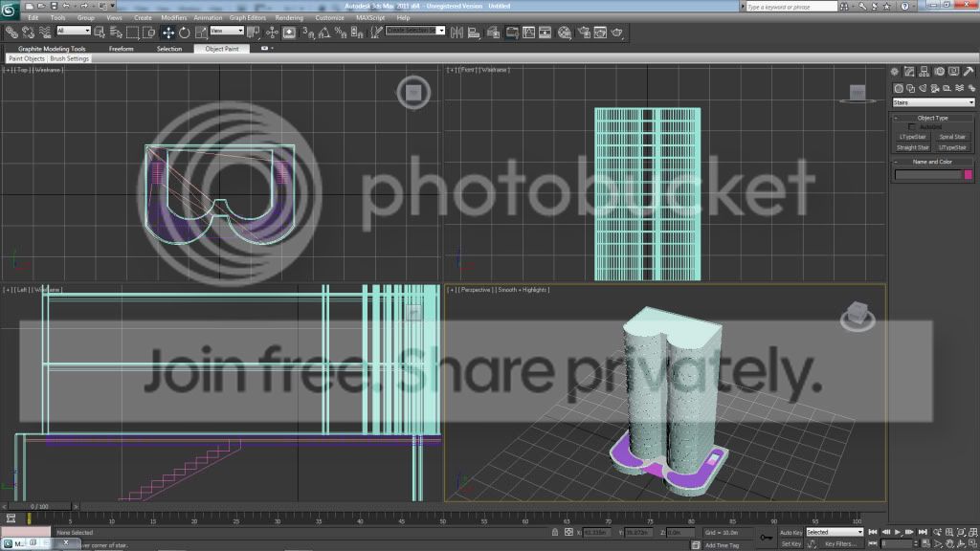The width and height of the screenshot is (980, 551).
Task: Open the Material Editor icon
Action: coord(565,33)
